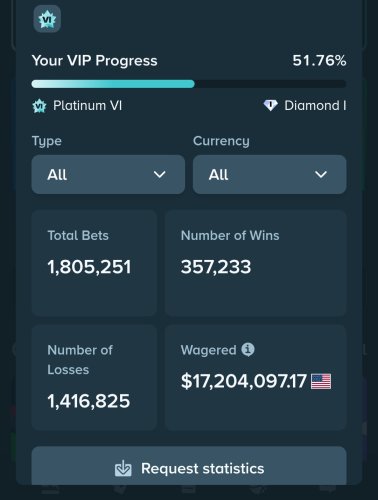Click the small Platinum VI star icon
Viewport: 378px width, 500px height.
pyautogui.click(x=39, y=106)
